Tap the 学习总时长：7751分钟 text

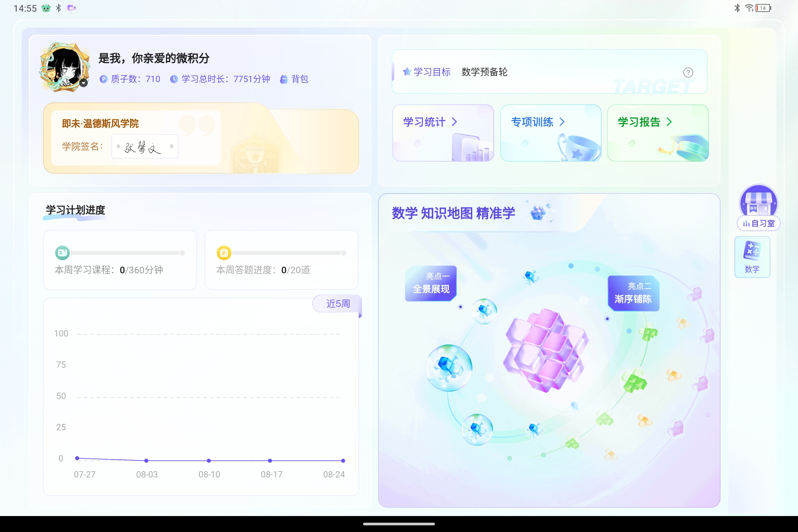[226, 79]
